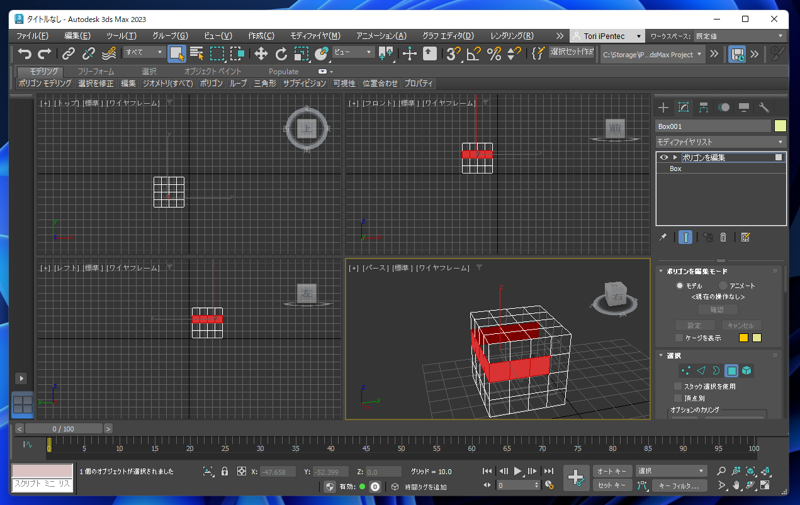Select Element sub-object cube icon
800x505 pixels.
[746, 371]
